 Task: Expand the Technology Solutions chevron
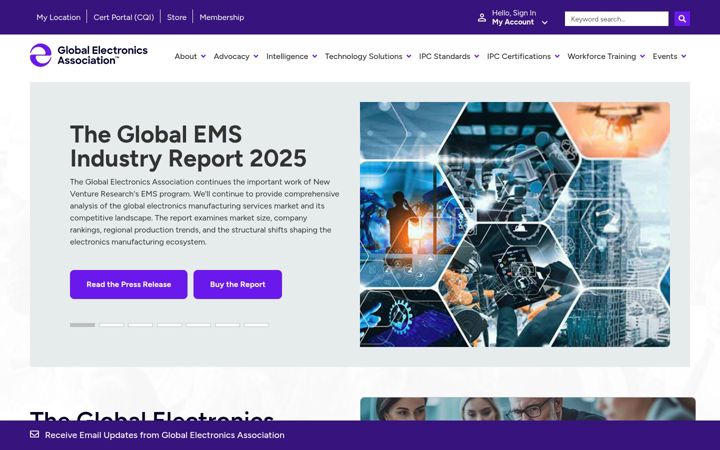(x=409, y=56)
